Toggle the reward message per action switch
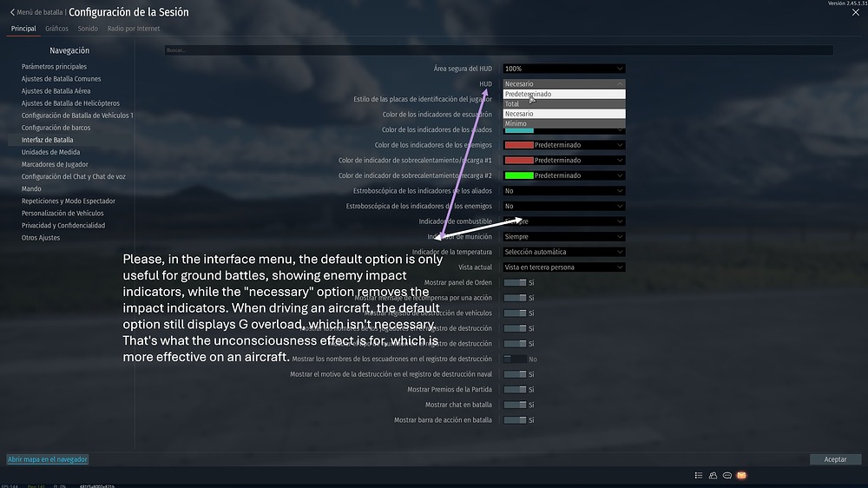Image resolution: width=868 pixels, height=488 pixels. pyautogui.click(x=515, y=298)
